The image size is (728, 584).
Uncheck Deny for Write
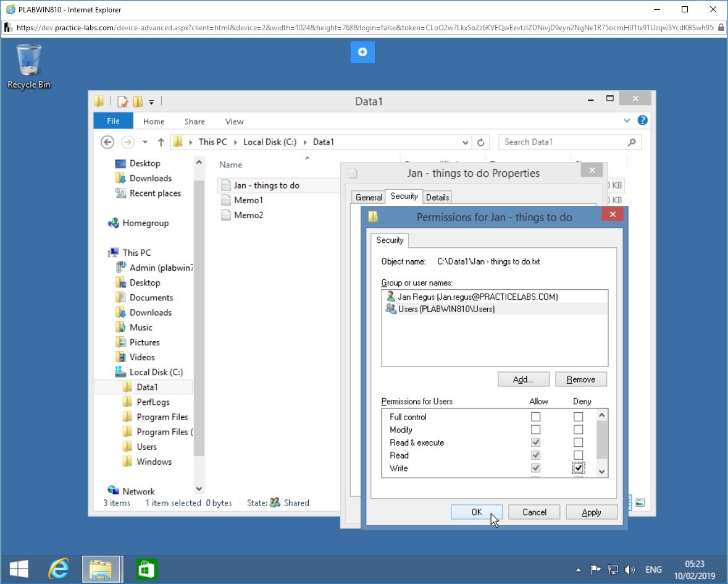click(x=578, y=468)
